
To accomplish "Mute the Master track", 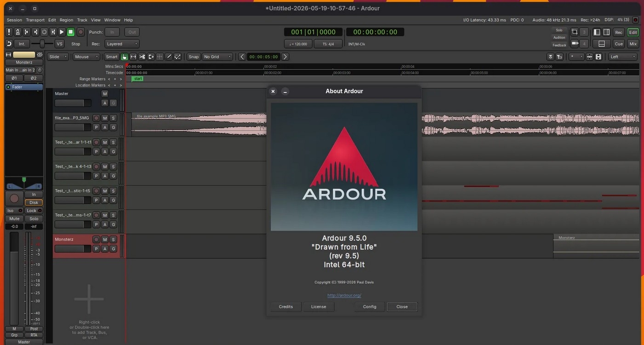I will click(105, 94).
